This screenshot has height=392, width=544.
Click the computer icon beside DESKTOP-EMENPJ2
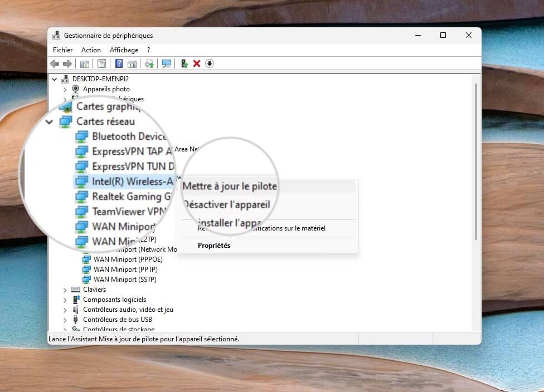[65, 79]
